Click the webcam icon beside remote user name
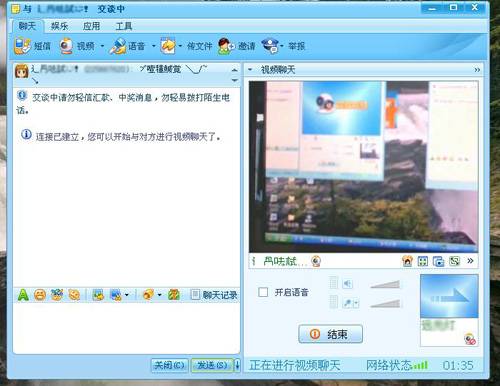The width and height of the screenshot is (500, 386). point(316,261)
